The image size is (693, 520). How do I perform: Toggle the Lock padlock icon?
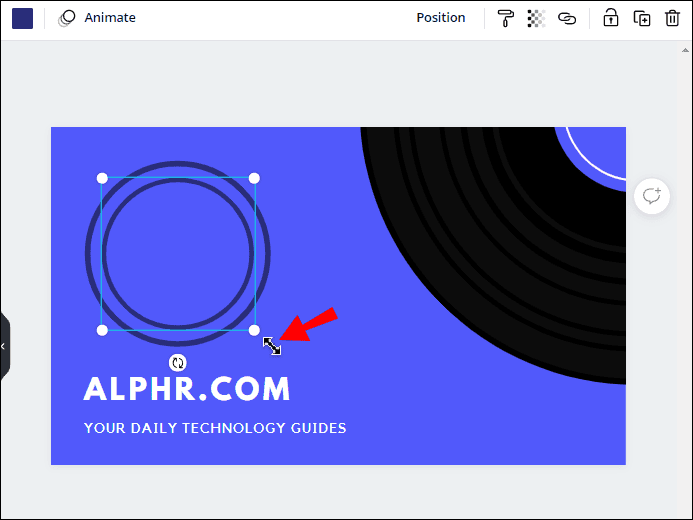tap(610, 18)
